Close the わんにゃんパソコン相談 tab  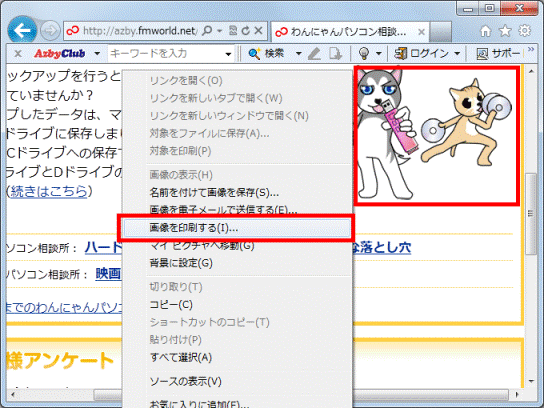tap(421, 32)
